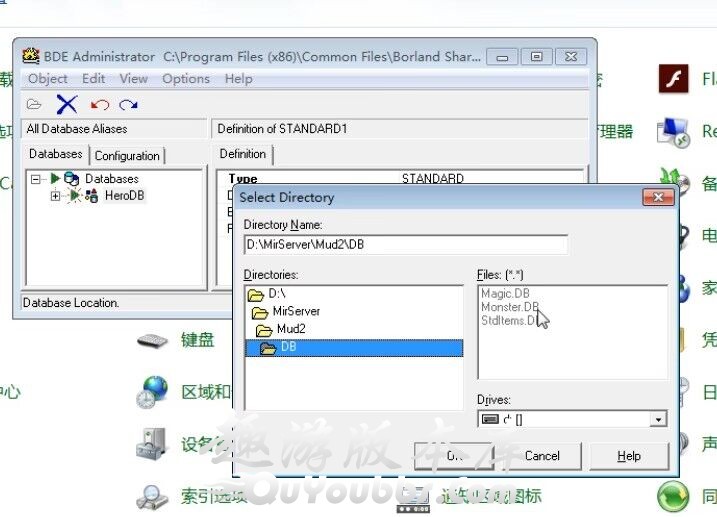The image size is (717, 517).
Task: Click the blue X delete toolbar icon
Action: [x=67, y=104]
